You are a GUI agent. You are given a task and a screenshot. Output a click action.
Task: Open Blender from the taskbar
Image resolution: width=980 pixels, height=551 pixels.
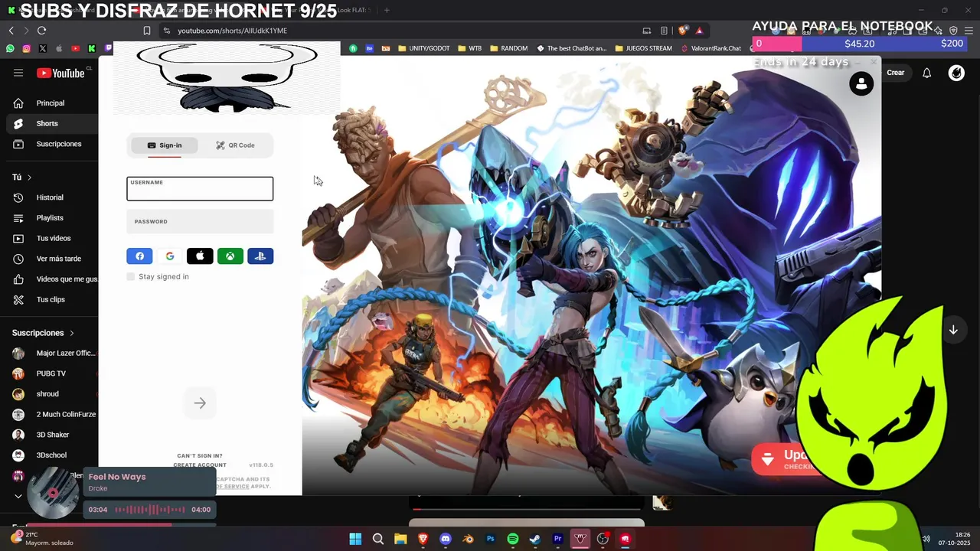468,539
